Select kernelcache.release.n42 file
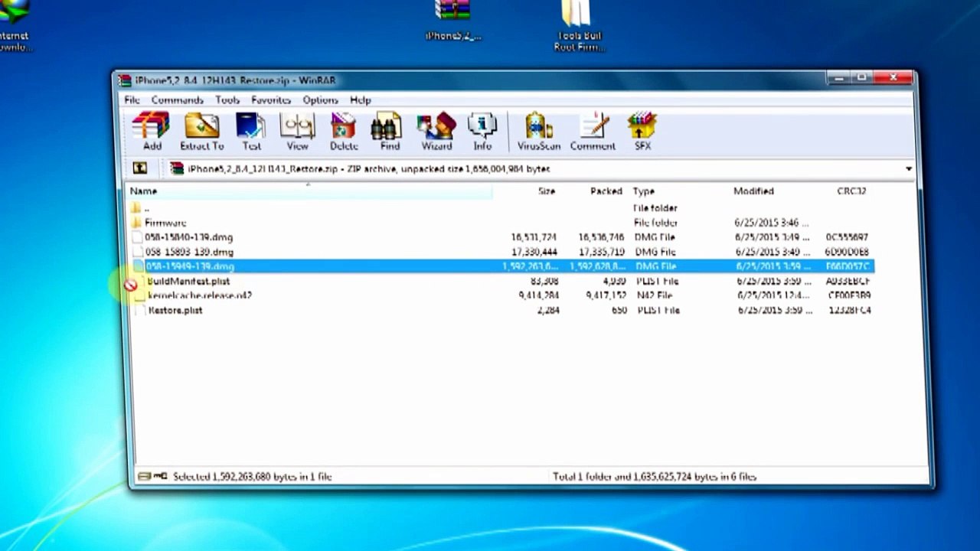Image resolution: width=980 pixels, height=551 pixels. [x=200, y=295]
